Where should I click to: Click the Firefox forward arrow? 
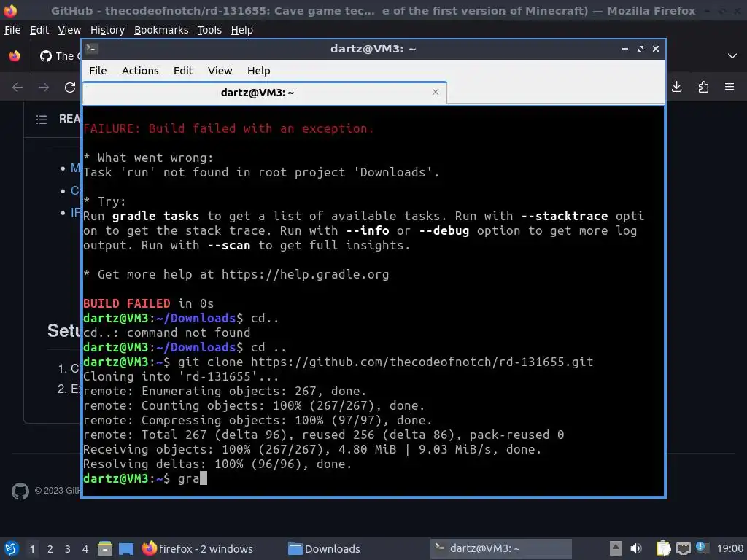pyautogui.click(x=43, y=87)
